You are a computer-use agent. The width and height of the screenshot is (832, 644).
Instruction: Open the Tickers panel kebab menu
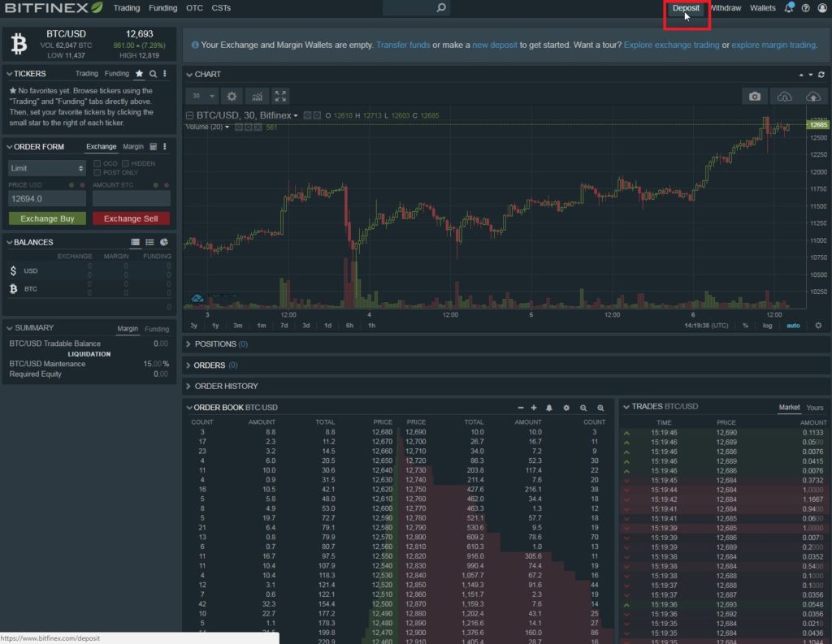(165, 74)
